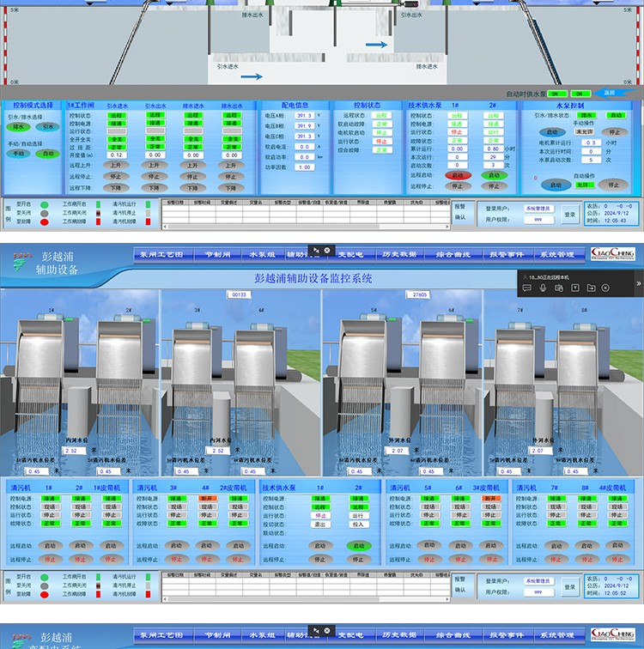Image resolution: width=644 pixels, height=649 pixels.
Task: Click green 启动 for 技术供水泵 2# in gate screen
Action: click(495, 175)
